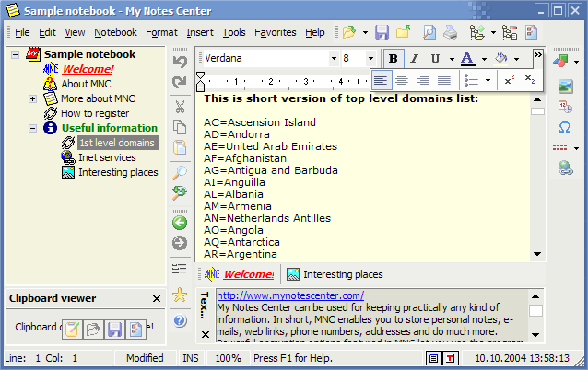This screenshot has width=588, height=370.
Task: Open the Favorites menu
Action: pos(275,32)
